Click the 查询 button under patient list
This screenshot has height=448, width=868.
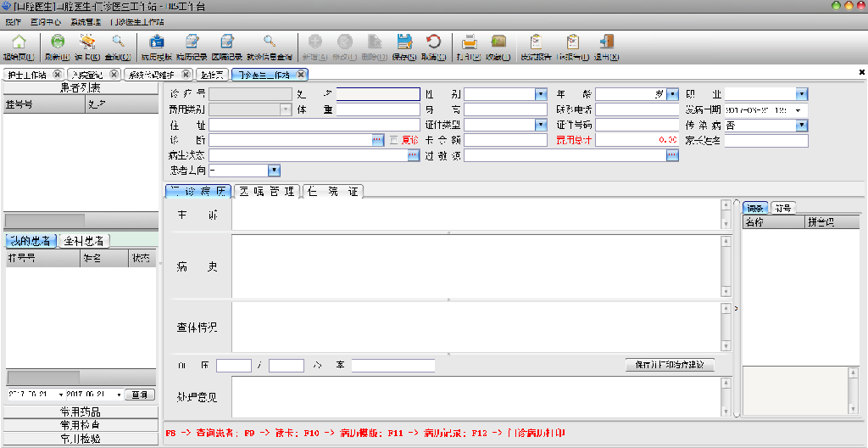pos(140,395)
